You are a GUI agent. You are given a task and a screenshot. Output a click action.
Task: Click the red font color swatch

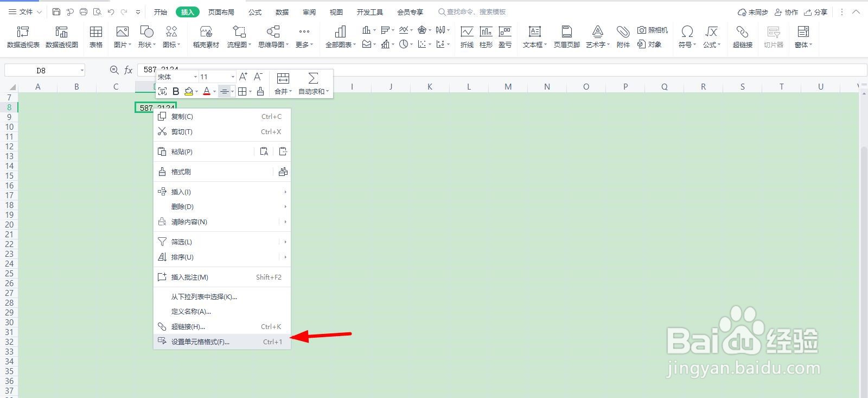[x=207, y=91]
